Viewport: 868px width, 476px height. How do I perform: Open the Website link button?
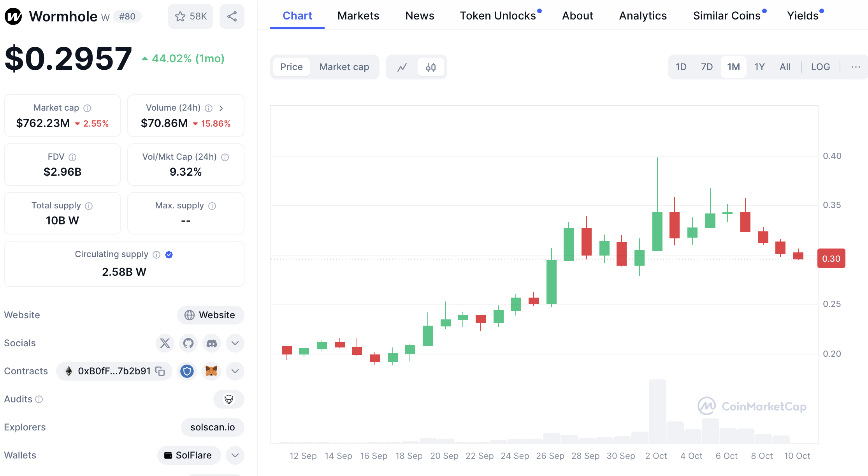211,315
